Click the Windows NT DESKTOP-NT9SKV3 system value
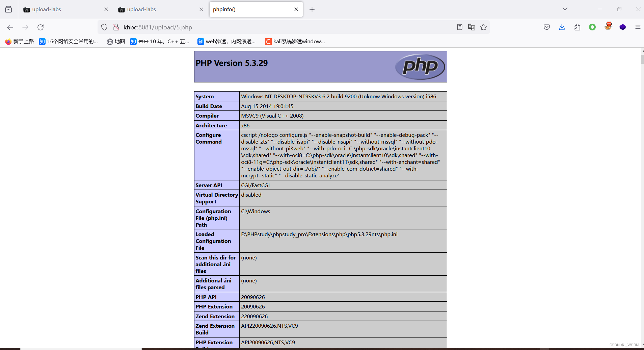Image resolution: width=644 pixels, height=350 pixels. [x=339, y=97]
